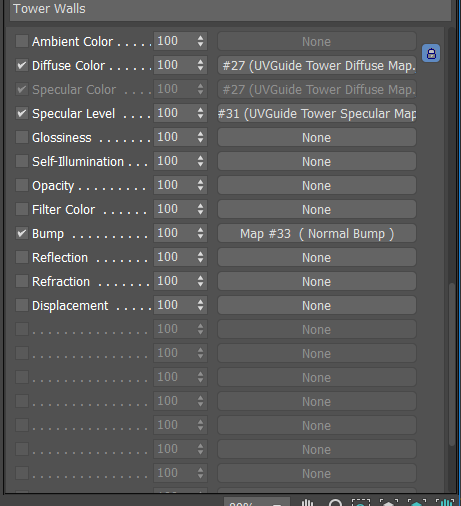Click the zoom extents icon
The image size is (461, 506).
pos(389,502)
